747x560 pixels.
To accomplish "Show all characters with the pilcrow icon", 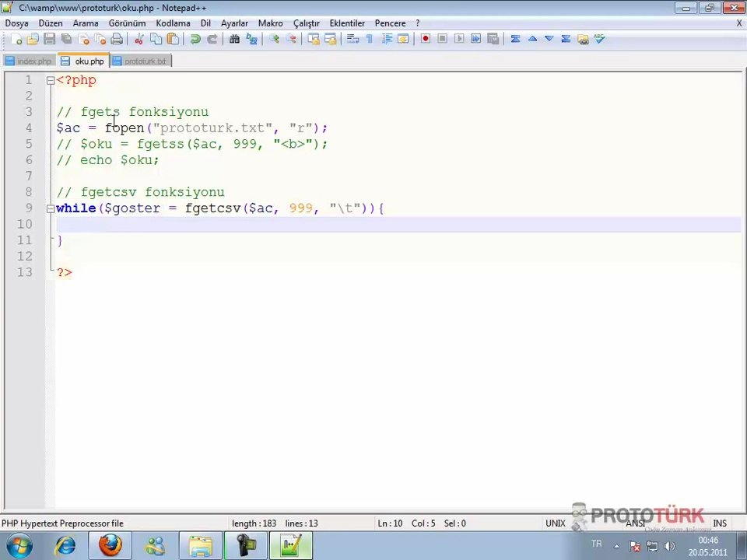I will coord(369,40).
